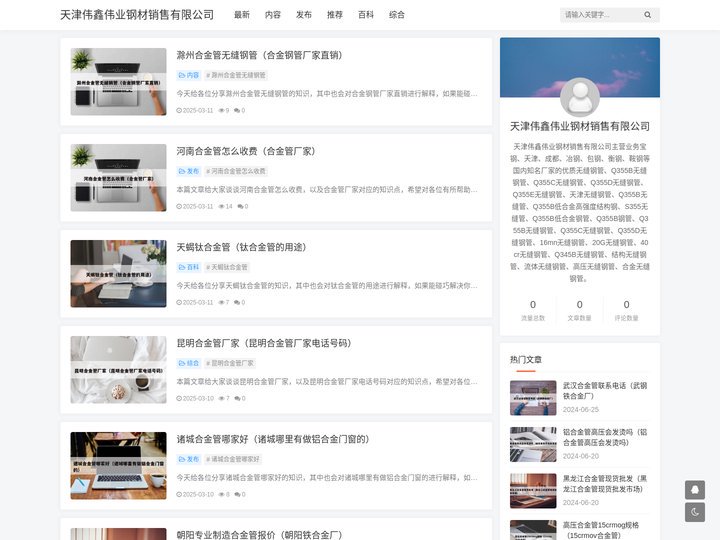Click thumbnail of 昆明合金管厂家 article
Screen dimensions: 720x540
tap(118, 370)
